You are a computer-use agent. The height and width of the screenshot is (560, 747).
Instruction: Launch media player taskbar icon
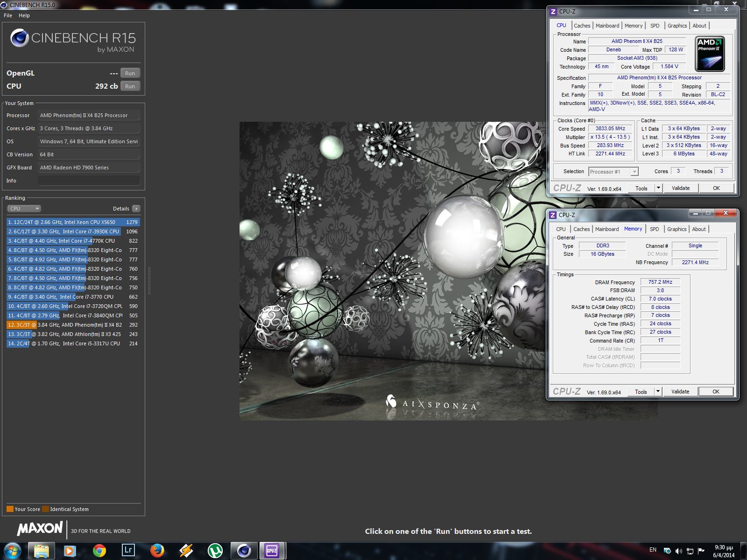click(x=70, y=551)
